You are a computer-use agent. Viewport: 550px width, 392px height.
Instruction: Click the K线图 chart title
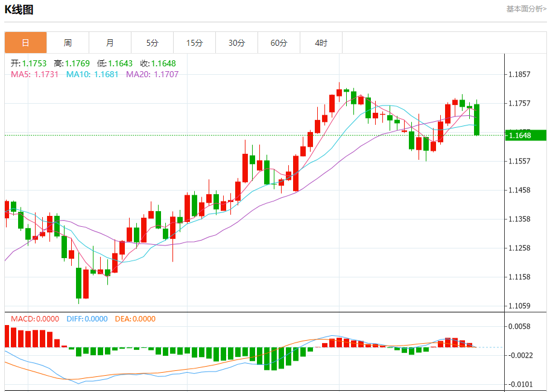19,10
